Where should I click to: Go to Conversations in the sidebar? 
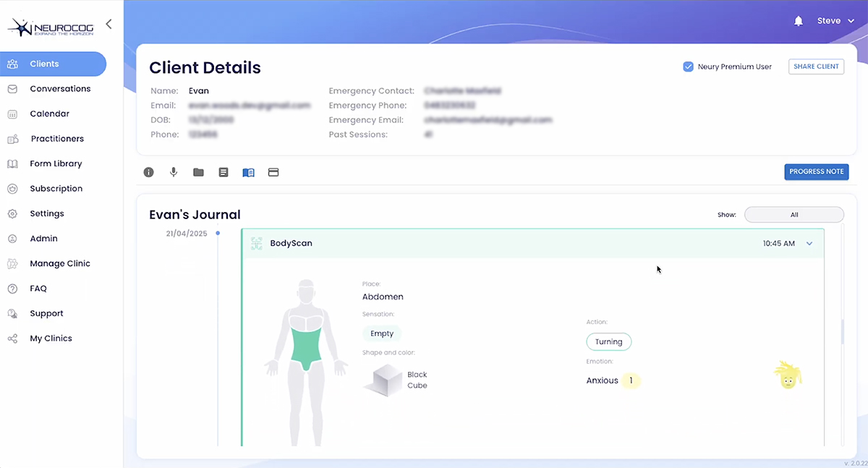click(60, 89)
